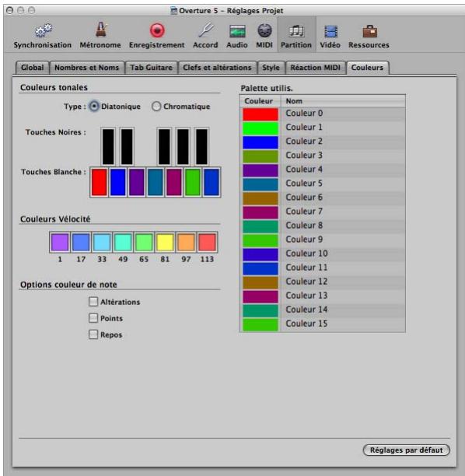465x476 pixels.
Task: Select the Couleur 8 name row
Action: pyautogui.click(x=343, y=226)
